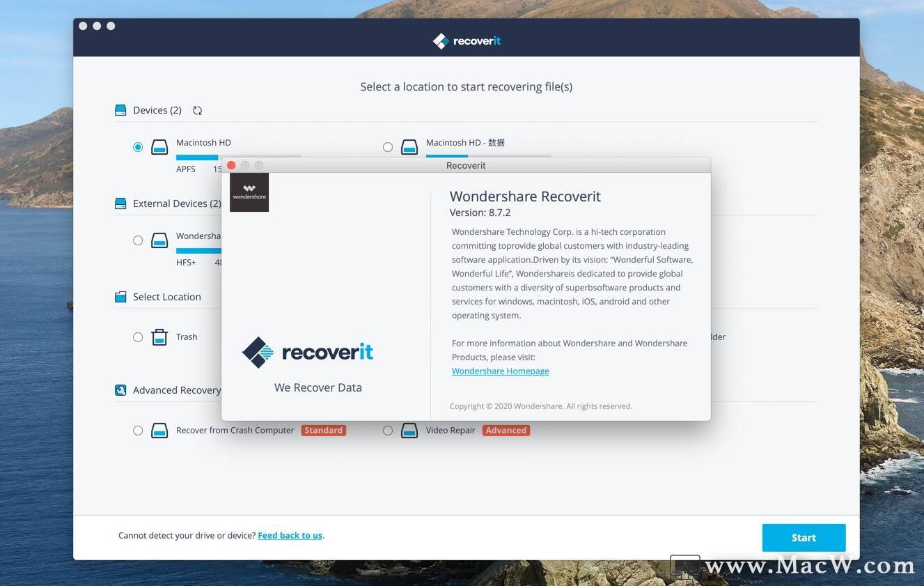The image size is (924, 586).
Task: Click the Advanced badge next to Video Repair
Action: tap(506, 431)
